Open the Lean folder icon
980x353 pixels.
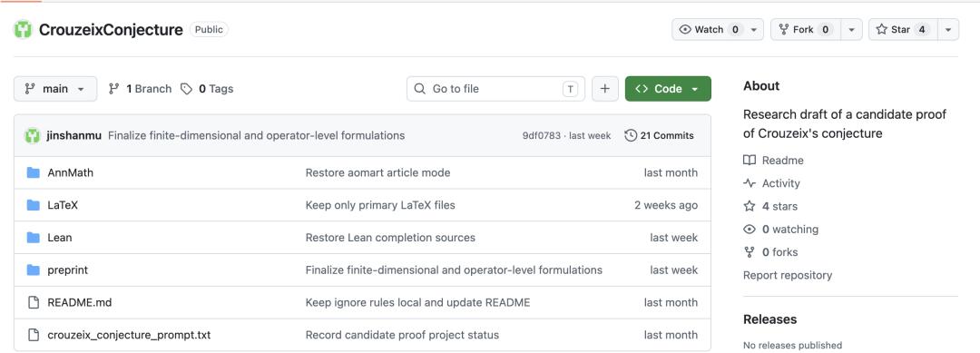coord(34,238)
